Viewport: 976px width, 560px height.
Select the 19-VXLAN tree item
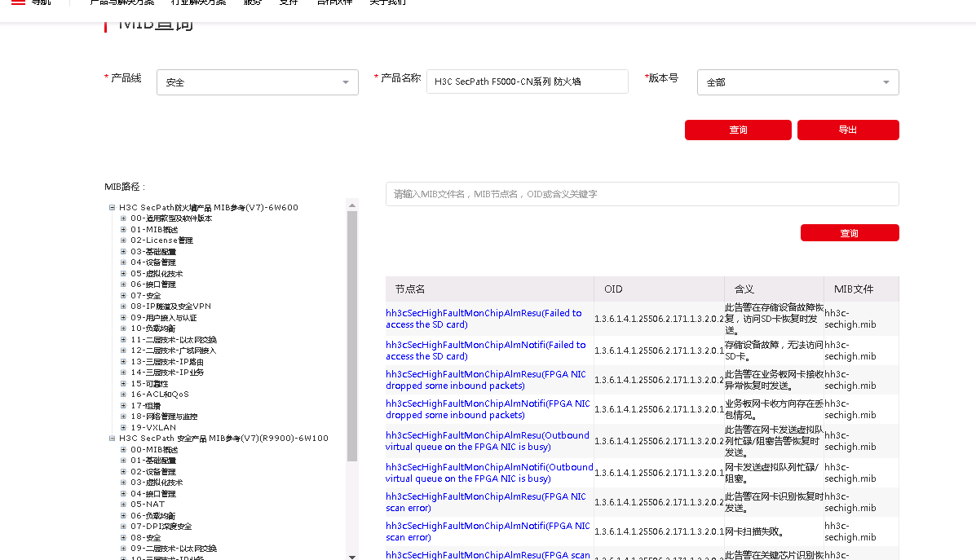click(x=153, y=427)
